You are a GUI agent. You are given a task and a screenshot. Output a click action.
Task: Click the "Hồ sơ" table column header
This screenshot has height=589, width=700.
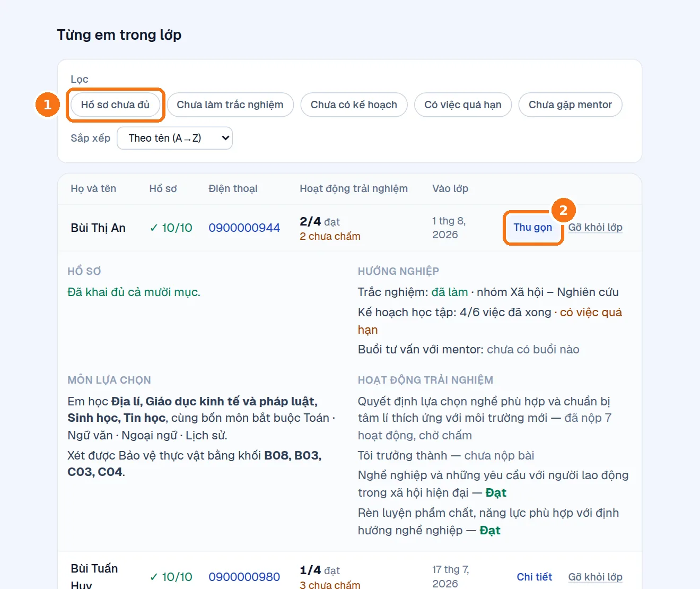click(163, 189)
